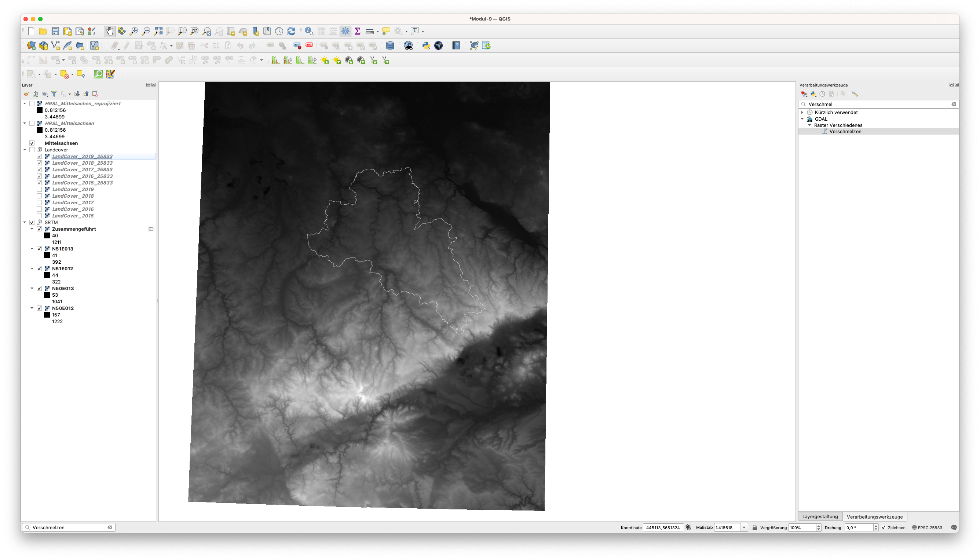This screenshot has height=560, width=980.
Task: Collapse the GDAL provider group
Action: point(802,119)
